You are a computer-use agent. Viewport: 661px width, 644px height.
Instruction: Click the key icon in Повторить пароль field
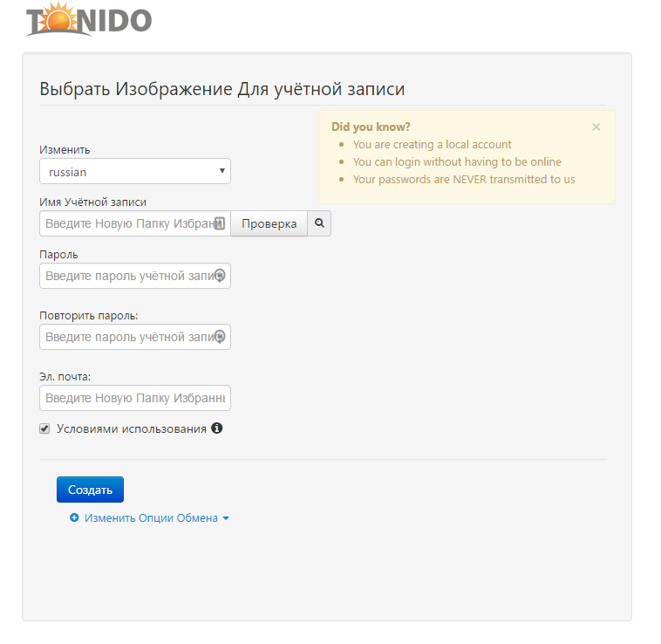click(x=220, y=337)
